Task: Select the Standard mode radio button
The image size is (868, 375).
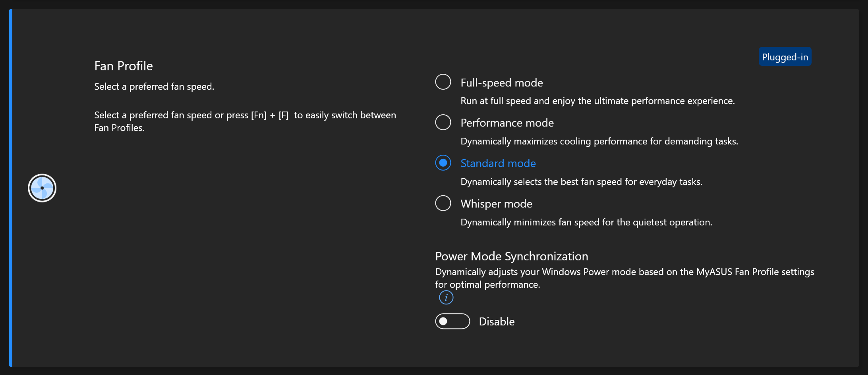Action: 443,163
